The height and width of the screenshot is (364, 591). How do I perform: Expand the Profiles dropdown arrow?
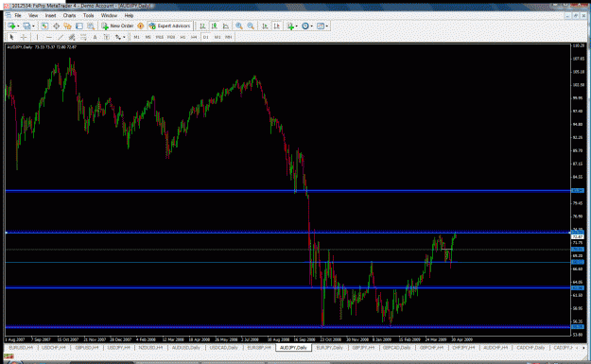point(33,26)
